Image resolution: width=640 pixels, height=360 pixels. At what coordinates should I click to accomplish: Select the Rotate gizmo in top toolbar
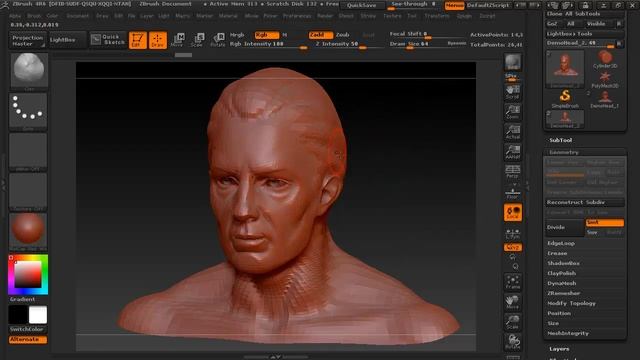pos(218,40)
